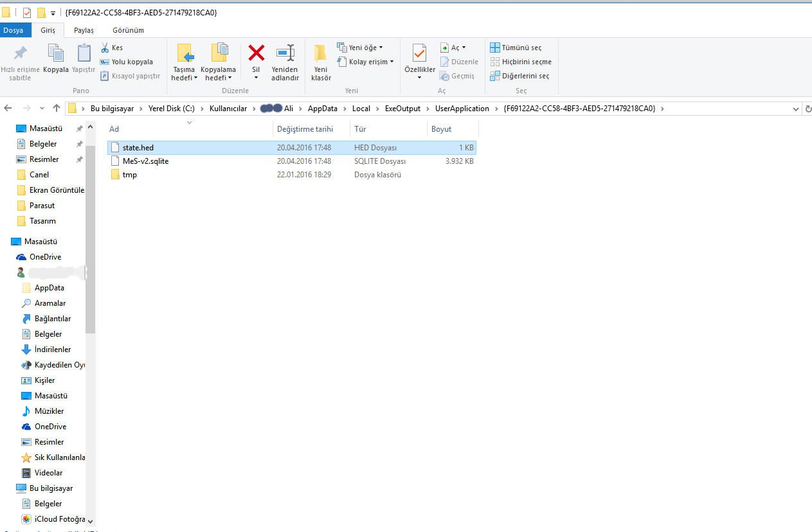Click navigation pane scrollbar down arrow
This screenshot has width=812, height=532.
pos(90,521)
